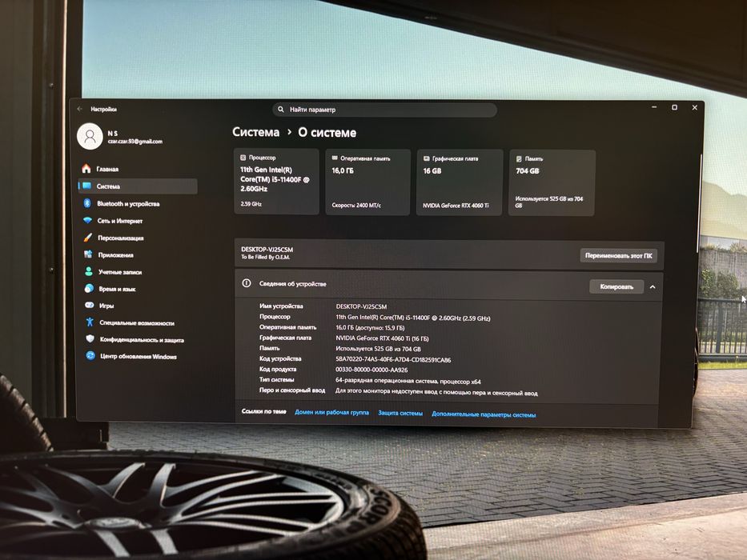This screenshot has height=560, width=747.
Task: Click the Тип системы 64-разрядная value
Action: (x=408, y=381)
